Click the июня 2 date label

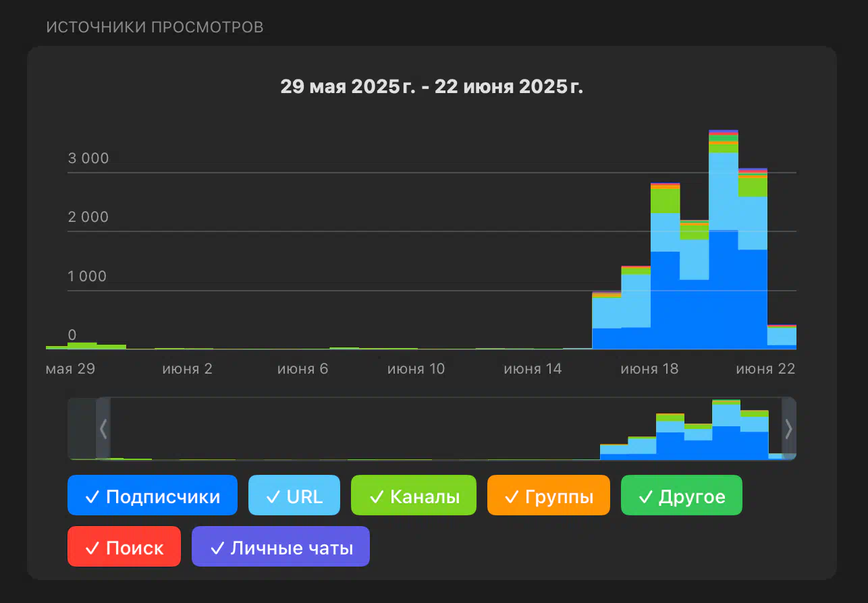coord(188,369)
